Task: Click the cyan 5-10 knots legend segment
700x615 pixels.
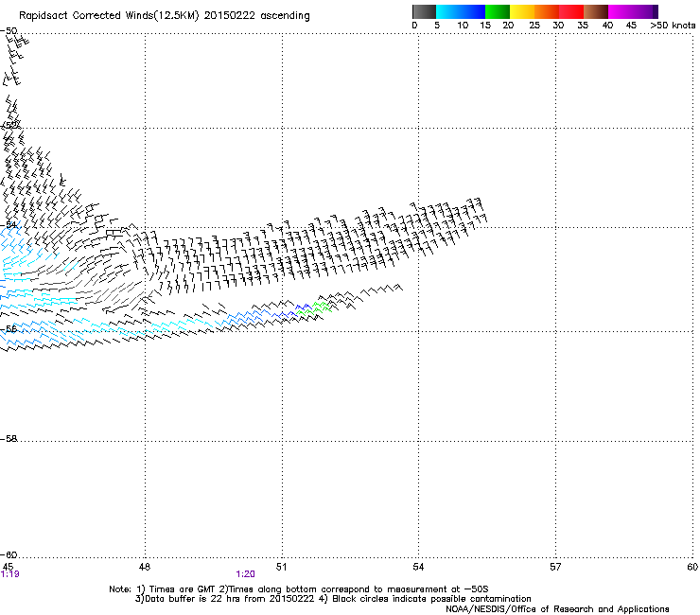Action: coord(448,11)
